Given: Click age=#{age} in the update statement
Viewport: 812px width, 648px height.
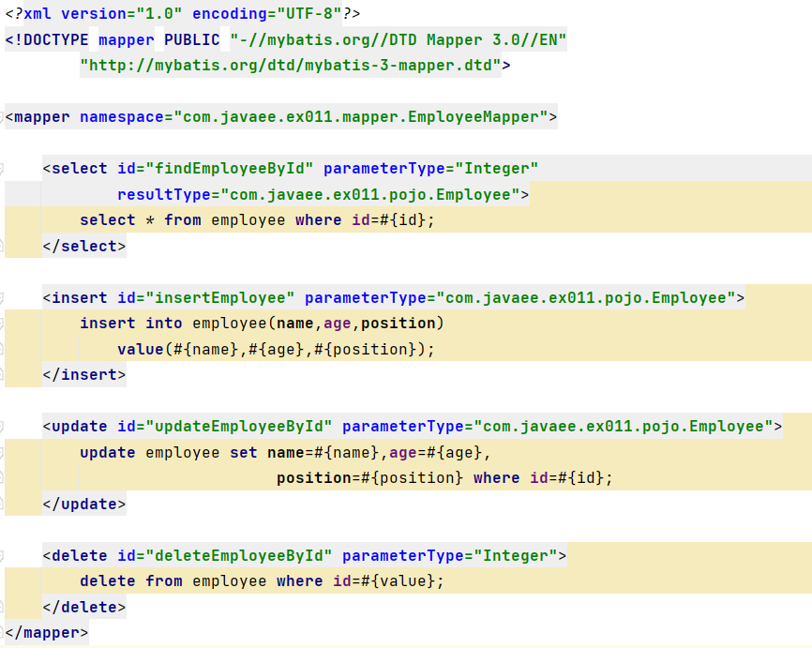Looking at the screenshot, I should [435, 453].
